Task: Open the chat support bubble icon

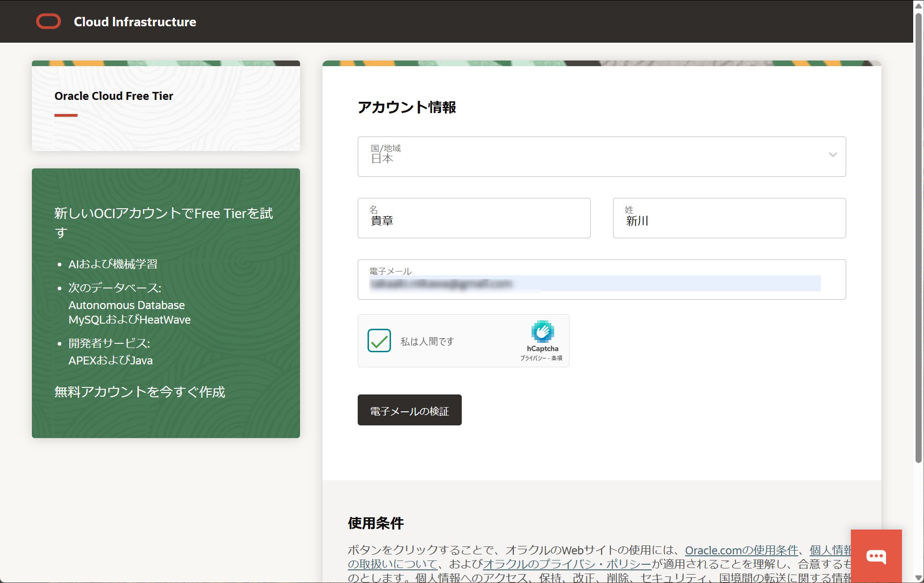Action: pos(876,556)
